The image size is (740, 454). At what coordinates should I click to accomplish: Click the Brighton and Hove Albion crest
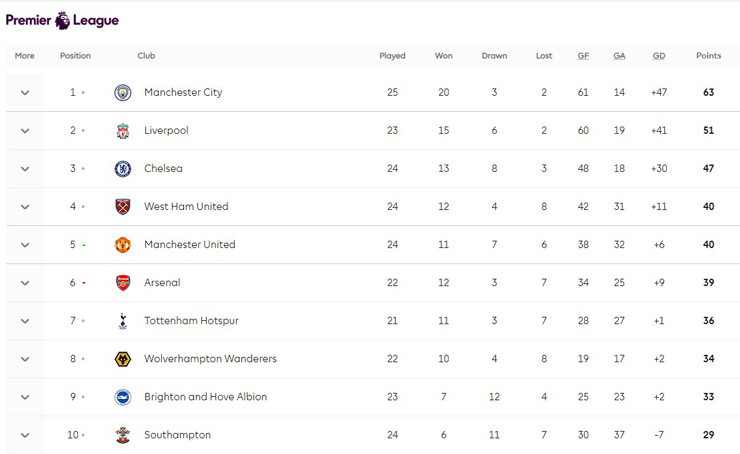click(x=123, y=397)
